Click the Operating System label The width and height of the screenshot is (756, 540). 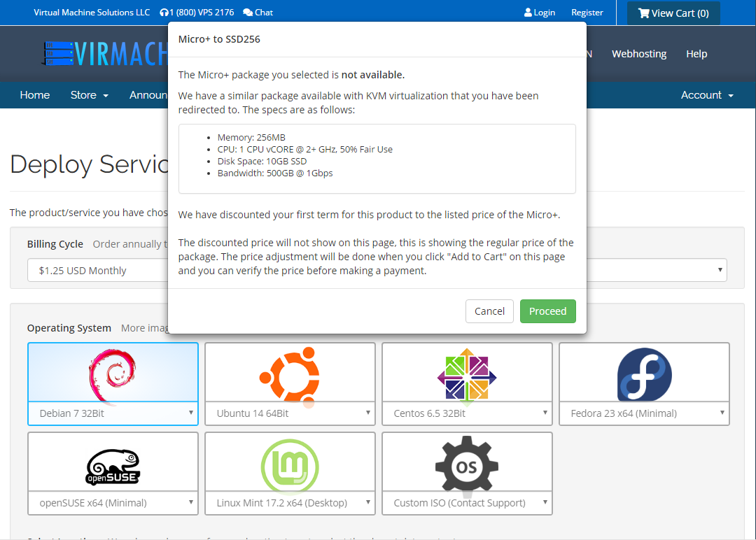tap(69, 328)
